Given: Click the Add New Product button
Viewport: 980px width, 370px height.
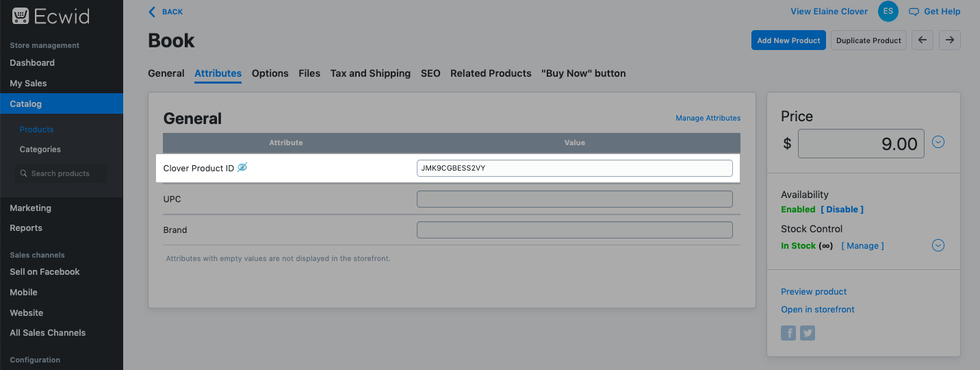Looking at the screenshot, I should (788, 40).
